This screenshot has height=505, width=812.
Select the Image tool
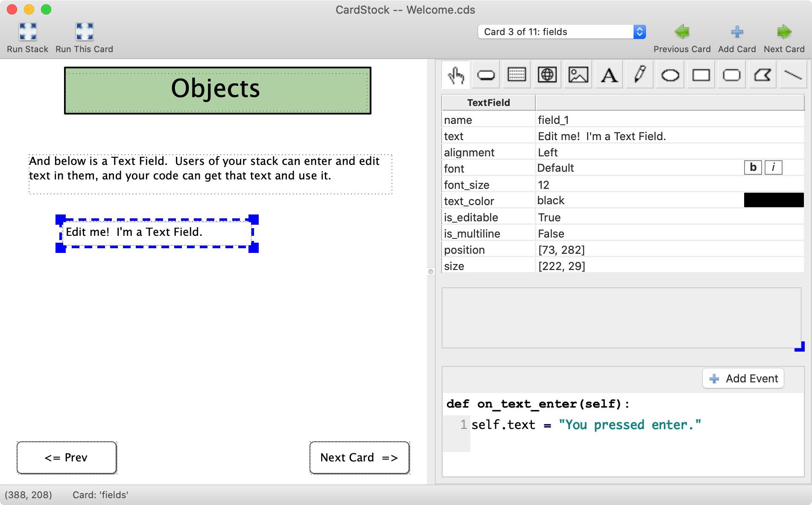(578, 75)
